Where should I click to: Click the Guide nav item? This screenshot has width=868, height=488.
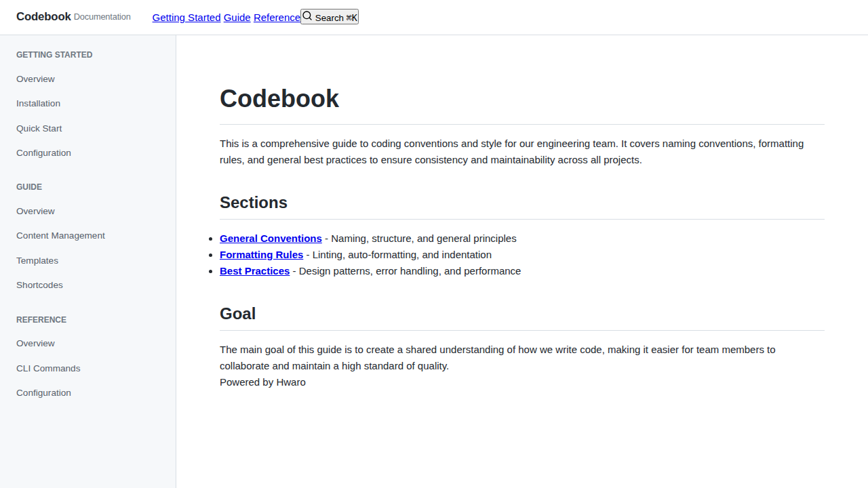(x=237, y=18)
